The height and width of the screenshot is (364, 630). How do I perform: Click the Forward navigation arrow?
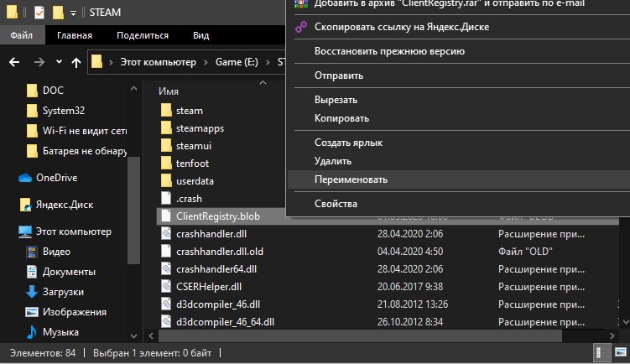(x=39, y=62)
